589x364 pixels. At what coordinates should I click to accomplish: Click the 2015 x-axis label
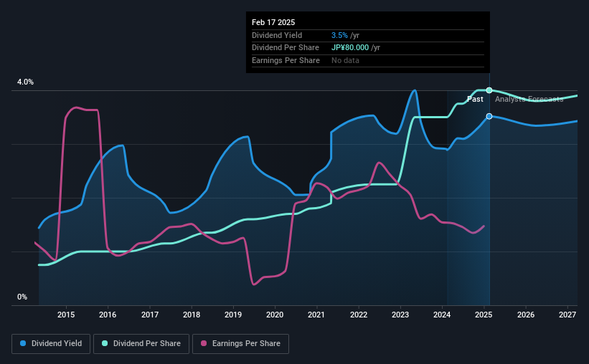pos(66,315)
